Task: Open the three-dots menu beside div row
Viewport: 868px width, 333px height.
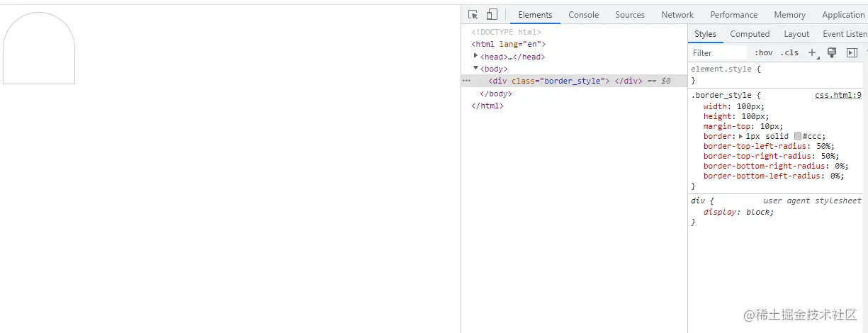Action: [466, 81]
